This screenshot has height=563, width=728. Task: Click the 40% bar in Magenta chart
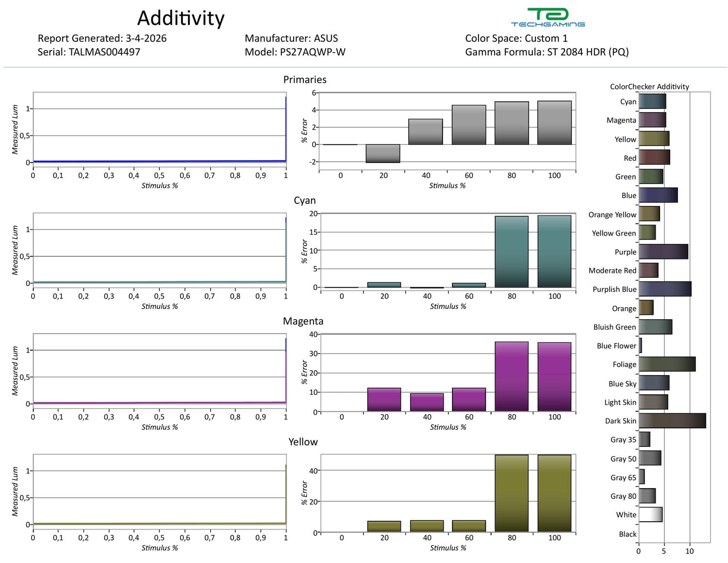pyautogui.click(x=427, y=402)
